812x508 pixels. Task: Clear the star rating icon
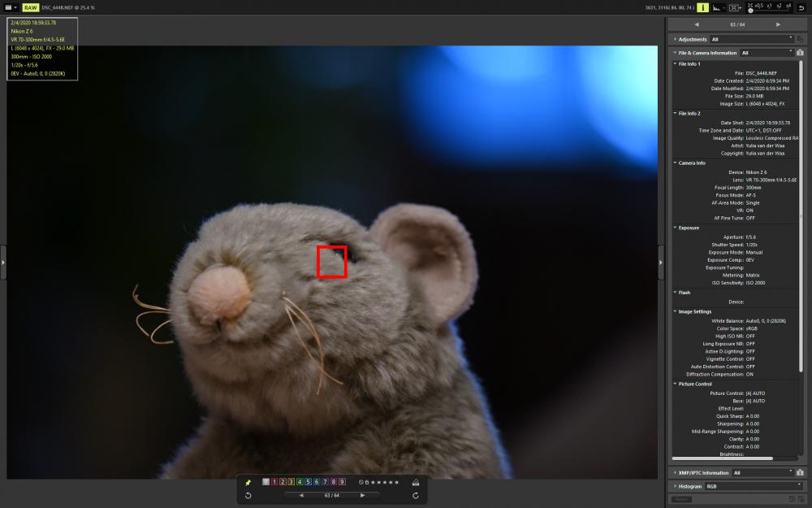click(x=361, y=483)
